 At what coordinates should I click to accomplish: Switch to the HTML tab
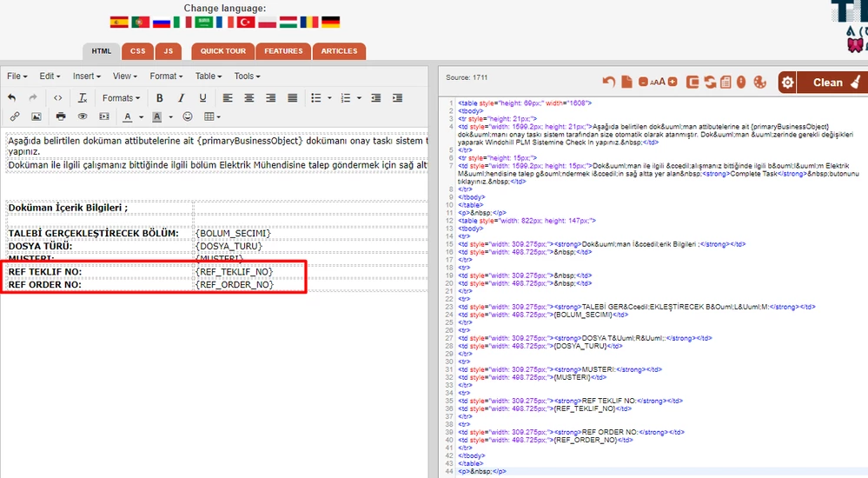pyautogui.click(x=102, y=51)
